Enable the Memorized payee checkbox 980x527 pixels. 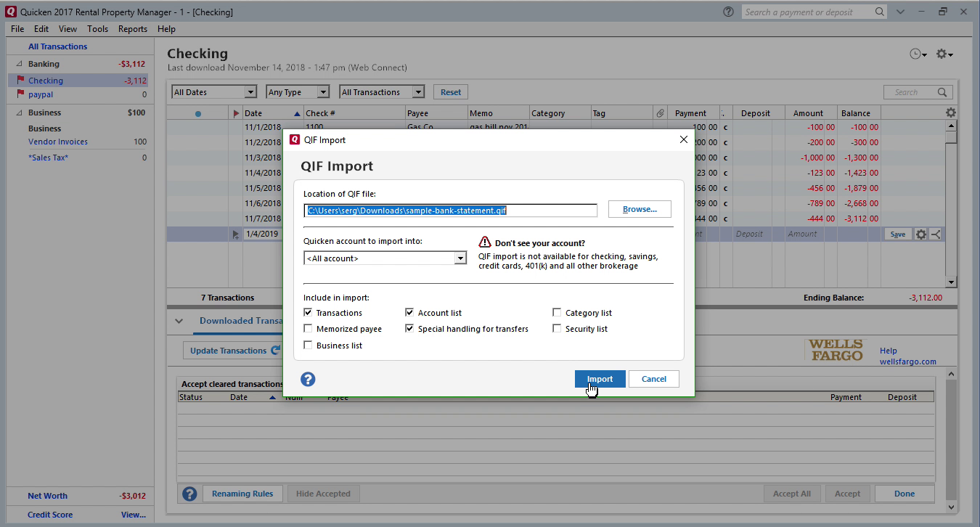pyautogui.click(x=309, y=329)
